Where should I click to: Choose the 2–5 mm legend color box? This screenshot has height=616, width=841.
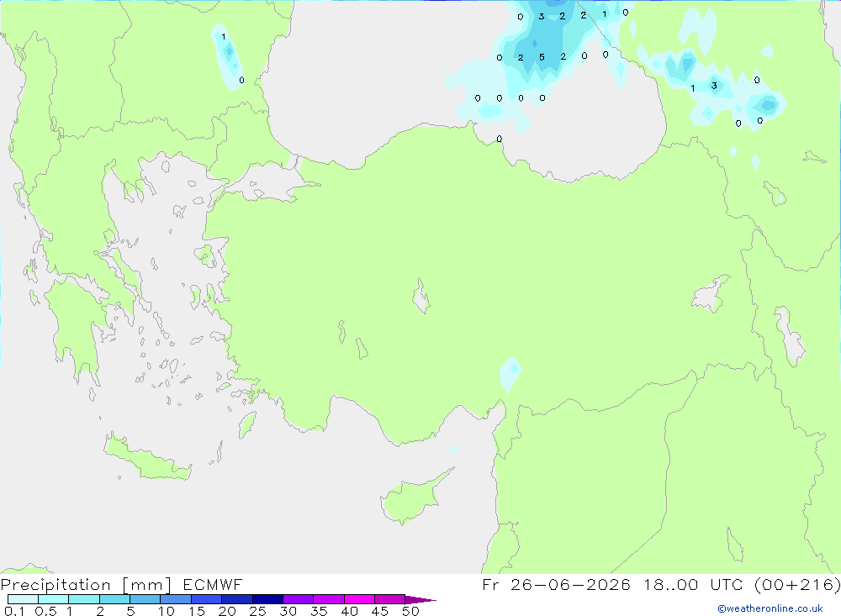pyautogui.click(x=114, y=599)
